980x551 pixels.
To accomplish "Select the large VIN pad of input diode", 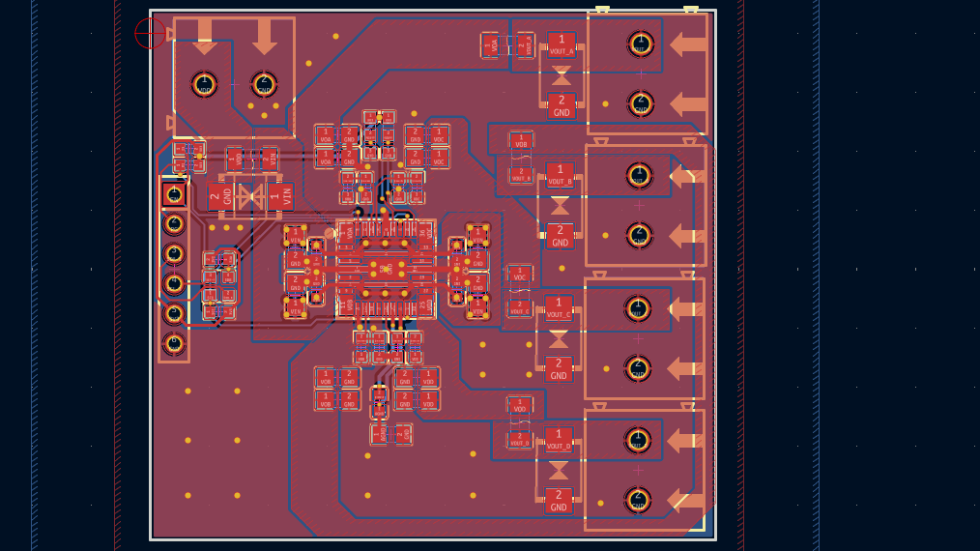I will point(279,197).
